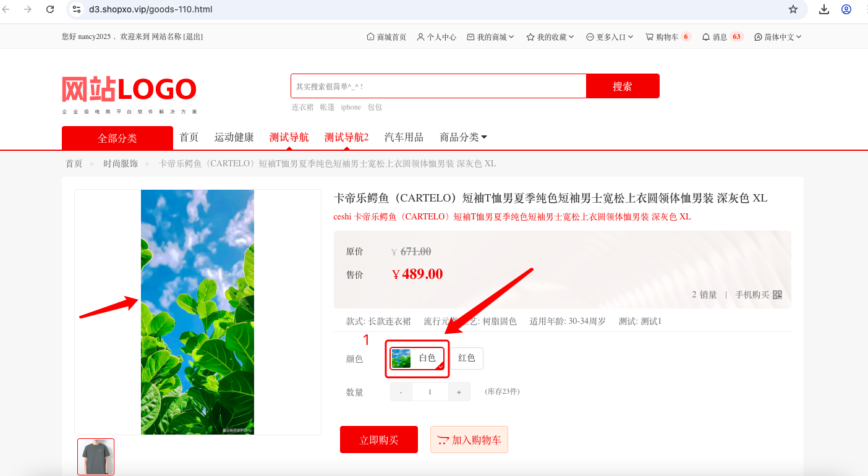Open the 简体中文 language dropdown
This screenshot has height=476, width=868.
778,37
